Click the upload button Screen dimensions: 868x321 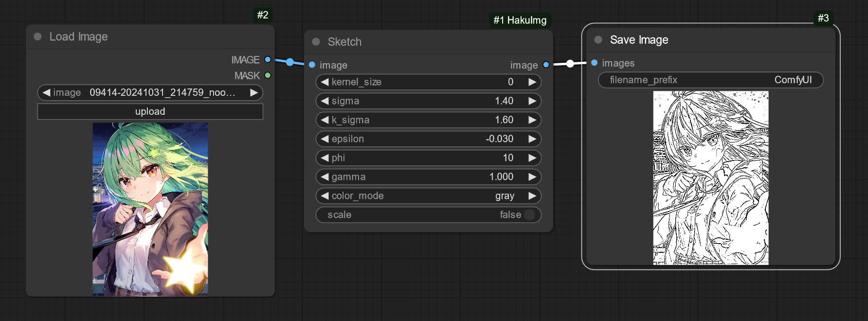coord(150,111)
